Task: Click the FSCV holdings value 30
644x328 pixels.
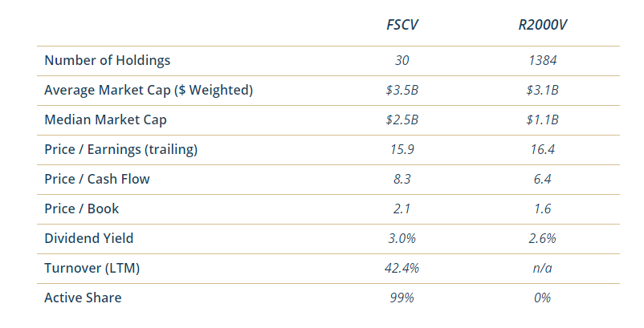Action: click(x=402, y=60)
